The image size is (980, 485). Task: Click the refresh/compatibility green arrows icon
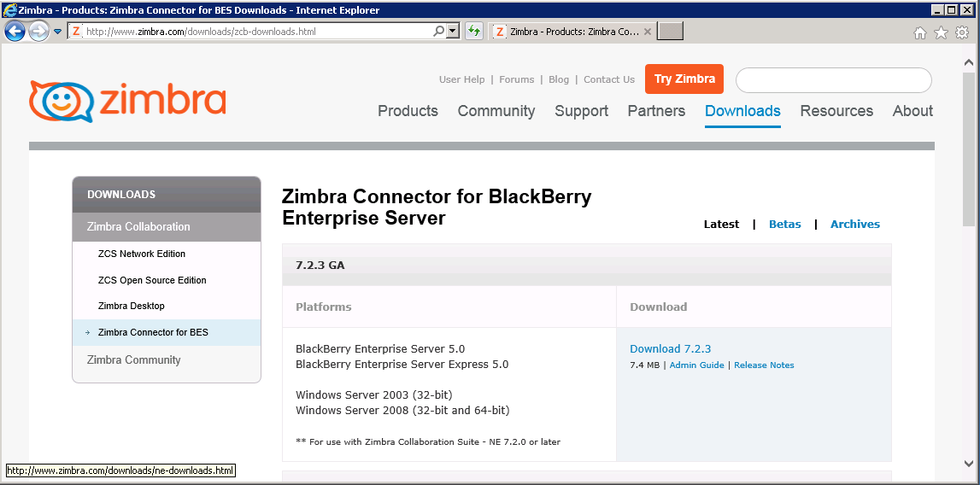pyautogui.click(x=473, y=32)
